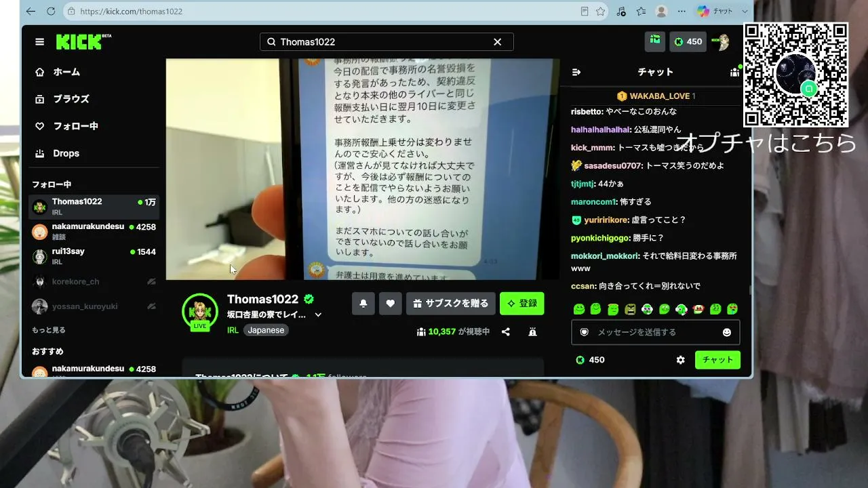Image resolution: width=868 pixels, height=488 pixels.
Task: Open the emoji picker smiley icon
Action: tap(727, 332)
